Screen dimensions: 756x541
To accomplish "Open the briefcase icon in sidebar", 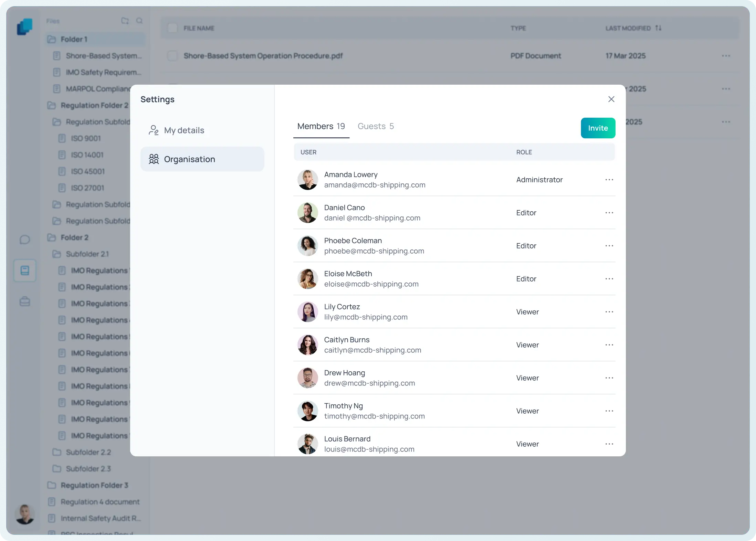I will [x=25, y=301].
